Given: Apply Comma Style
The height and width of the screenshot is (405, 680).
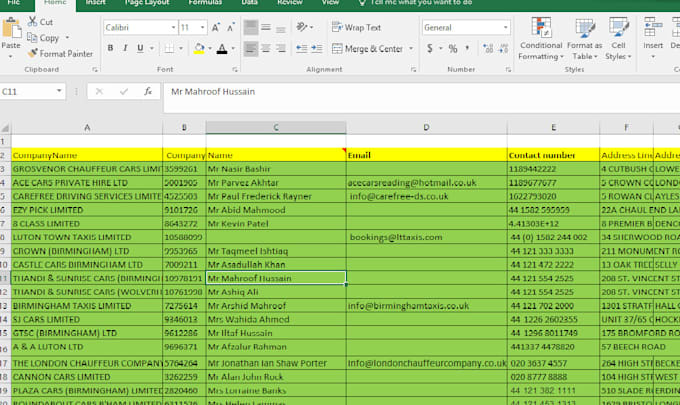Looking at the screenshot, I should tap(467, 48).
